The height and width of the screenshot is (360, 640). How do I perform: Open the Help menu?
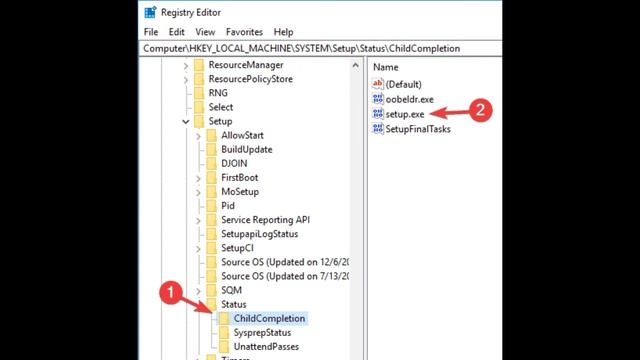(x=283, y=32)
